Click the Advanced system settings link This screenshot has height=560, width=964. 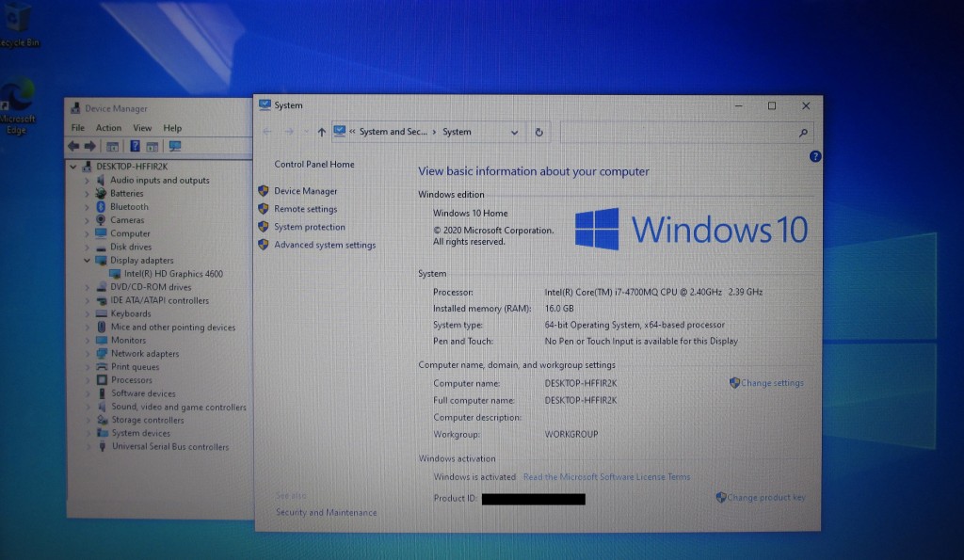click(x=324, y=246)
